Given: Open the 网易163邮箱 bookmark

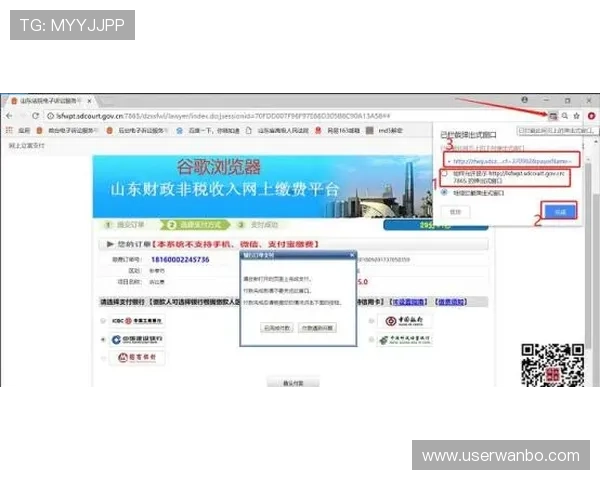Looking at the screenshot, I should click(x=338, y=131).
